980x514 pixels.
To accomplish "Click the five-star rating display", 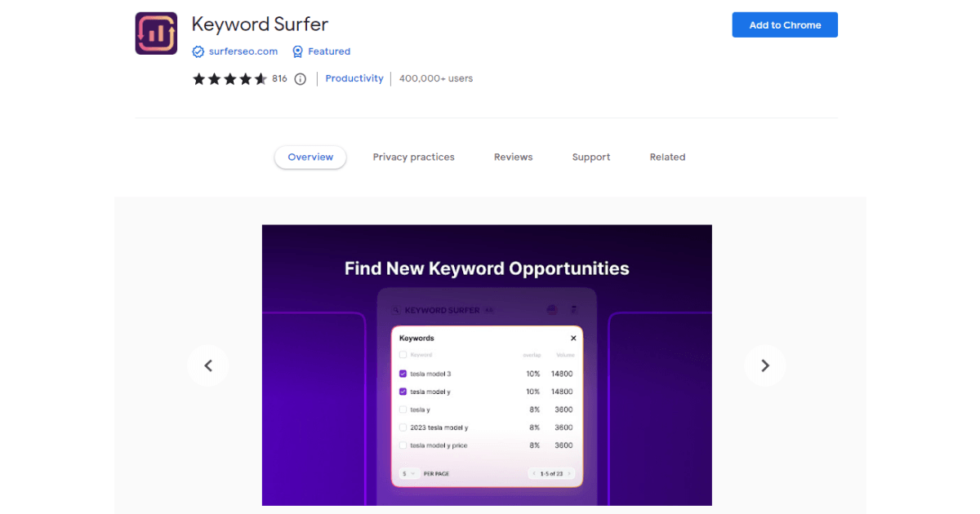I will [229, 78].
